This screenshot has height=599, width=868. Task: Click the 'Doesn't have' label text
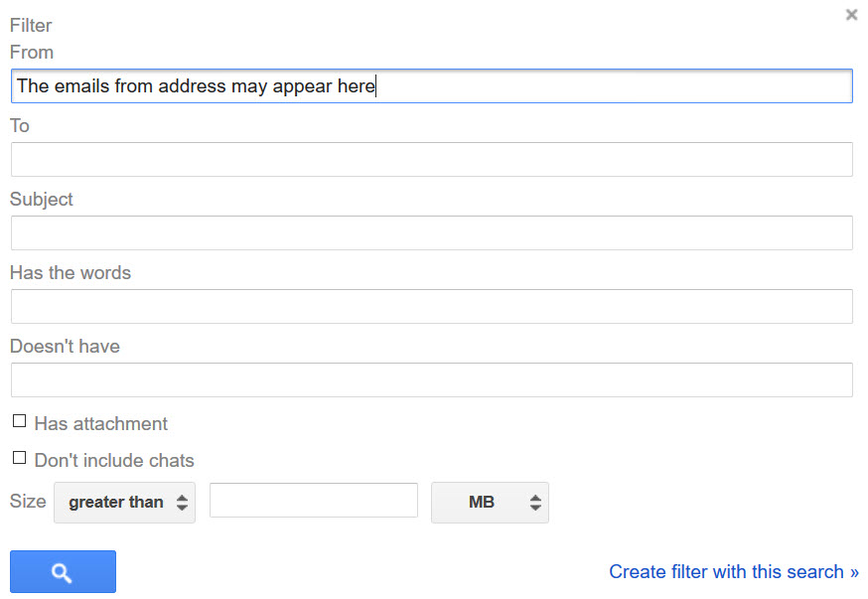pos(65,346)
